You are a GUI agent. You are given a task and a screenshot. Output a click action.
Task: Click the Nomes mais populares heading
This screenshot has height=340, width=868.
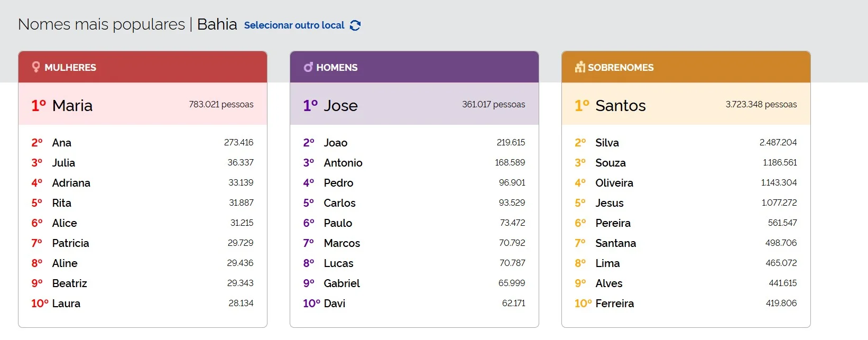coord(101,24)
